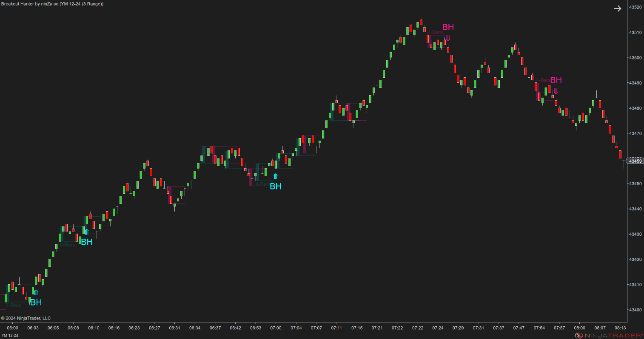Screen dimensions: 644x339
Task: Click the Chart Trader arrow icon top right
Action: 618,8
